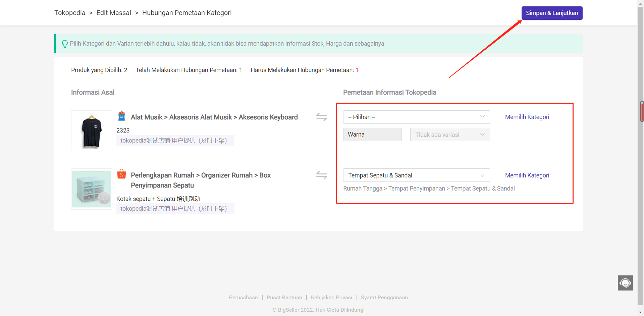The image size is (644, 316).
Task: Click Produk yang Dipilih: 2 counter
Action: pos(99,70)
